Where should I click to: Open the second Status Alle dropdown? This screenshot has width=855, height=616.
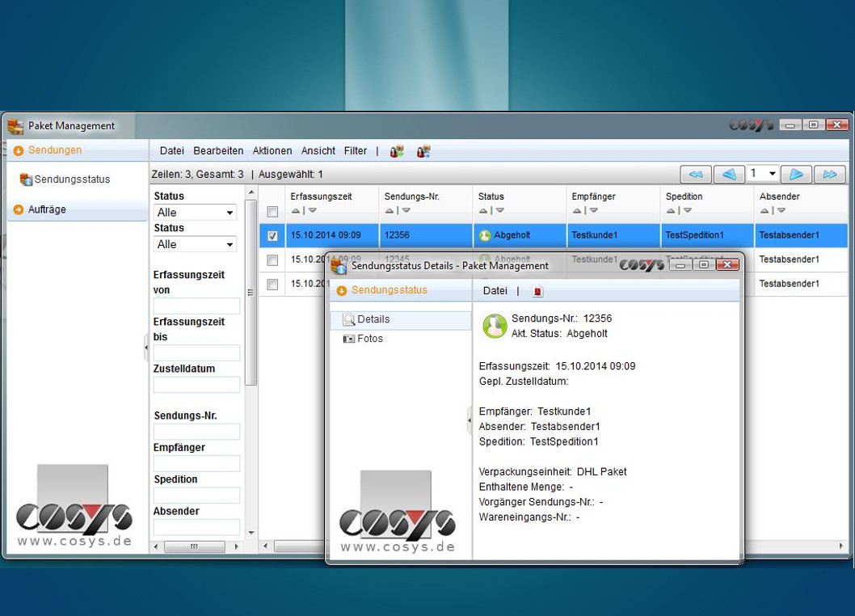coord(196,244)
